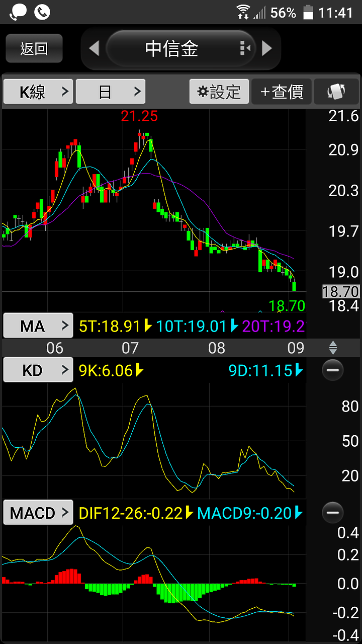Remove the KD panel with minus icon
This screenshot has height=644, width=362.
(332, 370)
